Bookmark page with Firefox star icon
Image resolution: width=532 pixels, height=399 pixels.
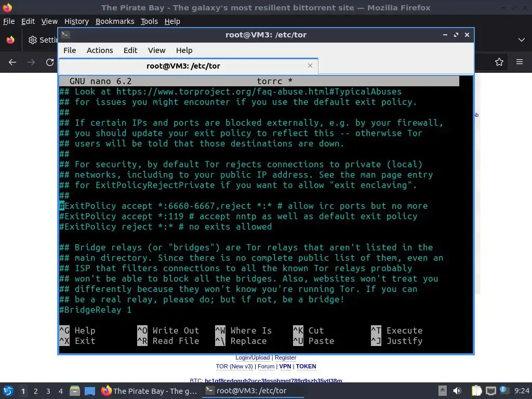(499, 62)
